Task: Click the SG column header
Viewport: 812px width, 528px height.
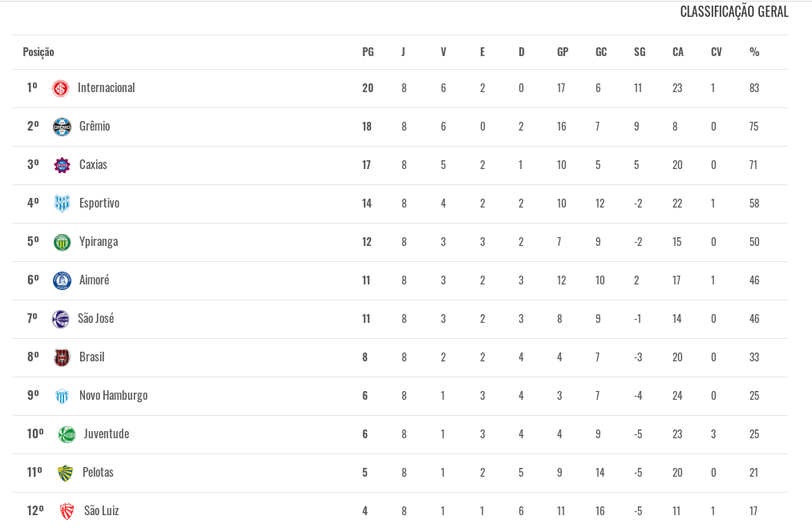Action: tap(640, 52)
